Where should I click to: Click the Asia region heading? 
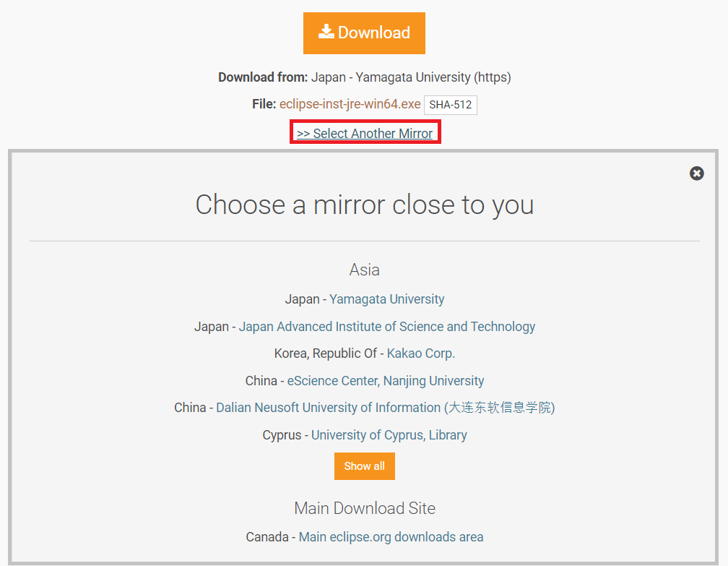pyautogui.click(x=365, y=270)
